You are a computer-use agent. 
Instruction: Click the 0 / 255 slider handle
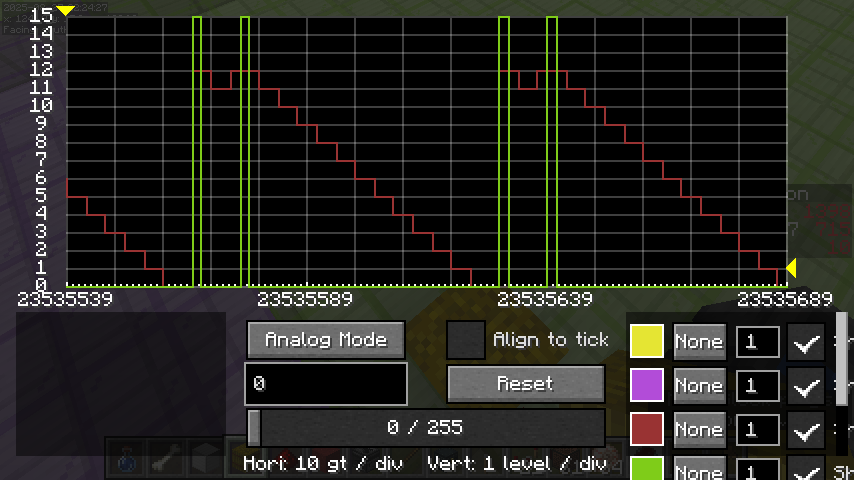254,428
